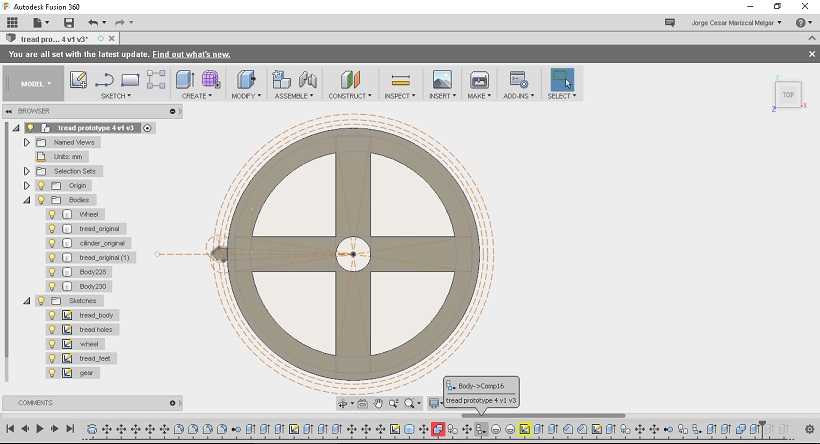Open the user account dropdown

coord(736,22)
